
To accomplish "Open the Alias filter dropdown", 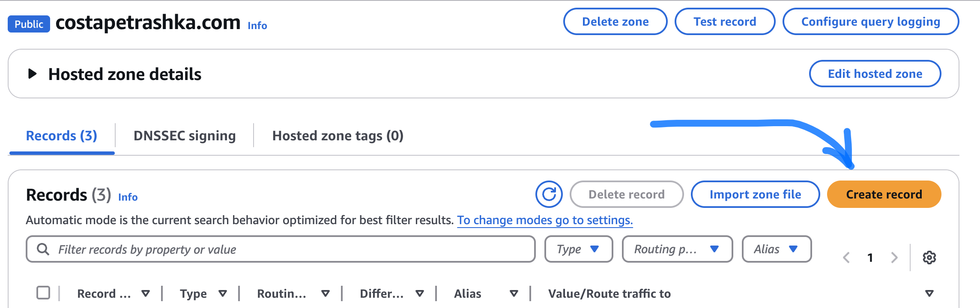I will 776,249.
